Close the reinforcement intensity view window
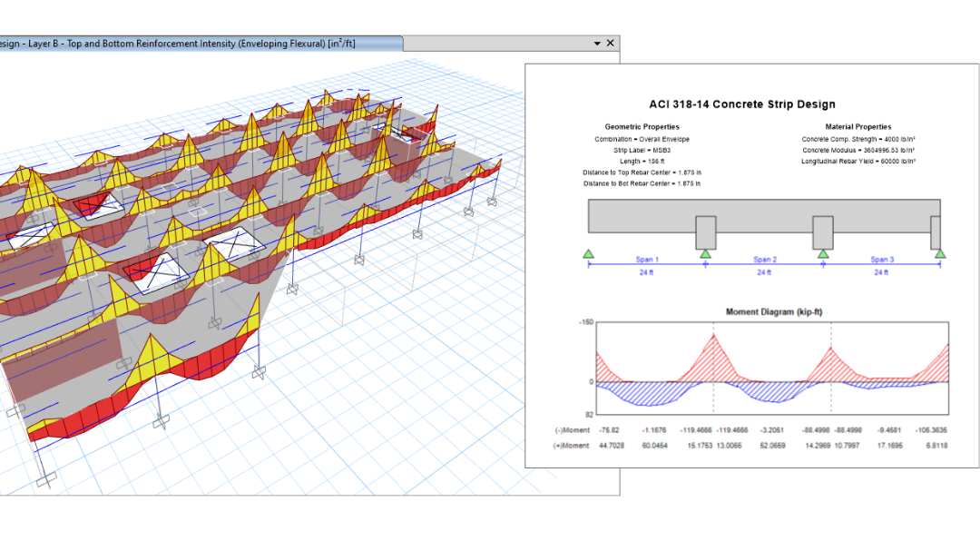Image resolution: width=980 pixels, height=551 pixels. [x=611, y=44]
